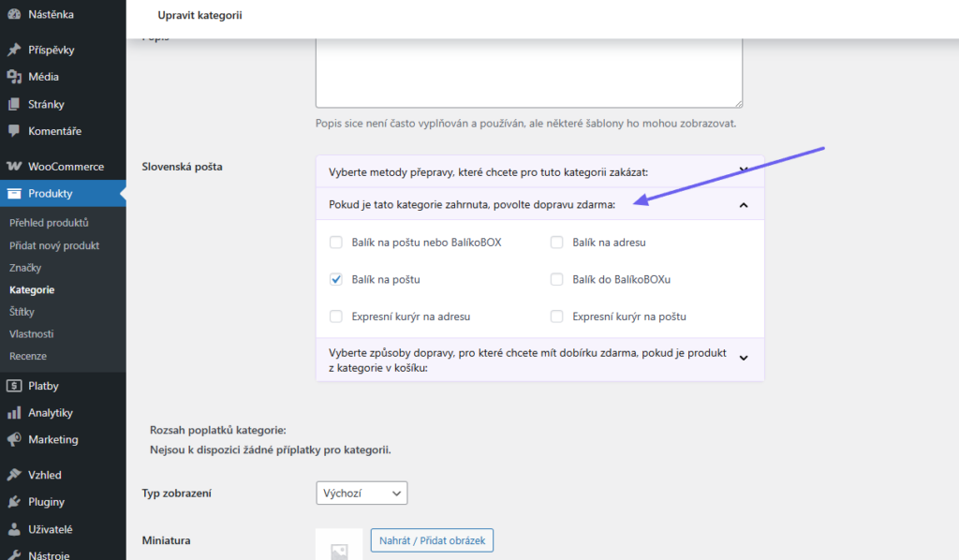Click the Média icon in sidebar
The height and width of the screenshot is (560, 959).
(14, 77)
